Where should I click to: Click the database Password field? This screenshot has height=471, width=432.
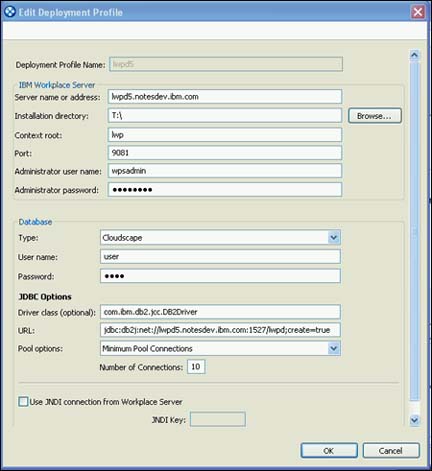point(220,276)
